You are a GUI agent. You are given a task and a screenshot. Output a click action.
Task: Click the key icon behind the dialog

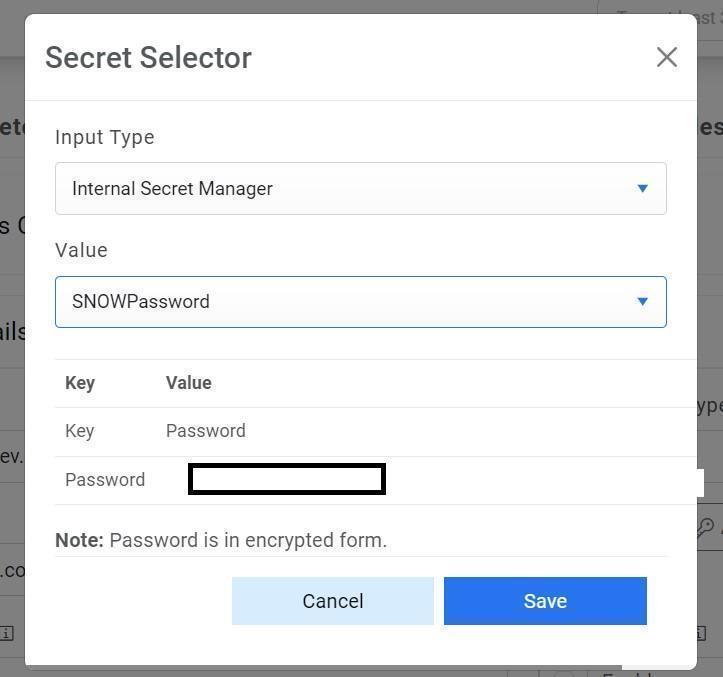(707, 528)
